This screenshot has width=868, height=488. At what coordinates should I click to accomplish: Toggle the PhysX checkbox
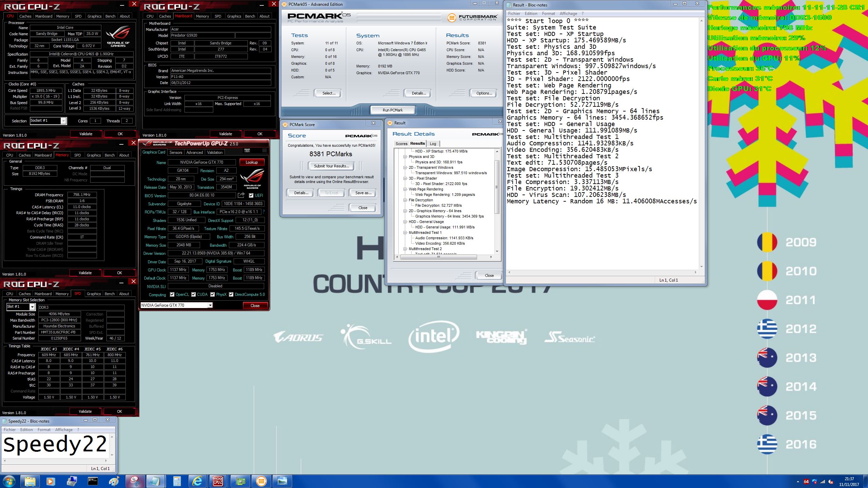pos(213,294)
